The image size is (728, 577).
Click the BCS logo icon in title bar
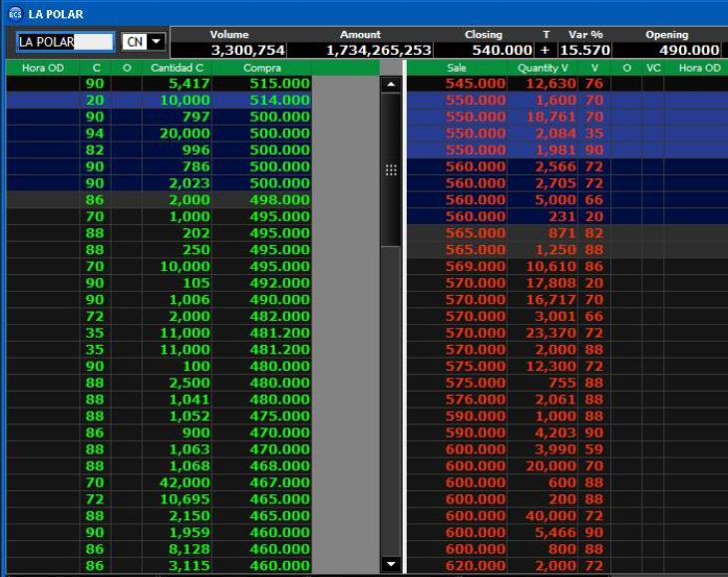click(15, 14)
